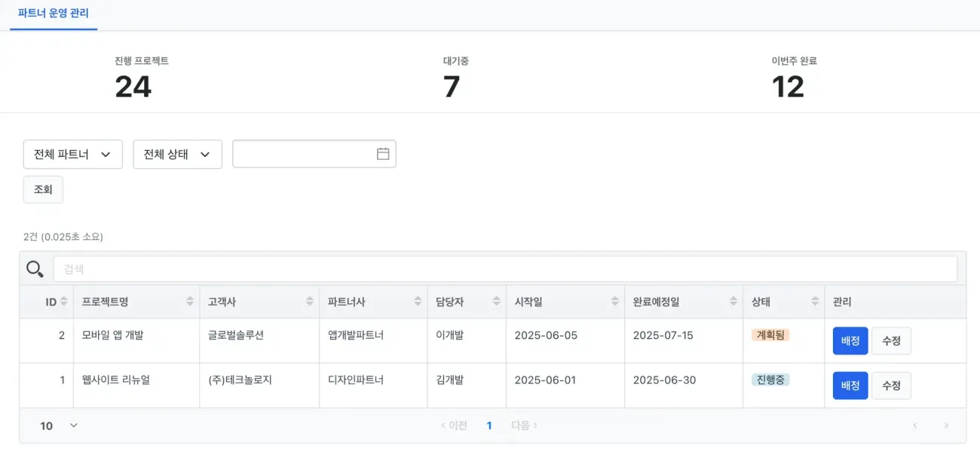Click 배정 for 모바일 앱 개발 row
Image resolution: width=980 pixels, height=455 pixels.
[x=850, y=340]
